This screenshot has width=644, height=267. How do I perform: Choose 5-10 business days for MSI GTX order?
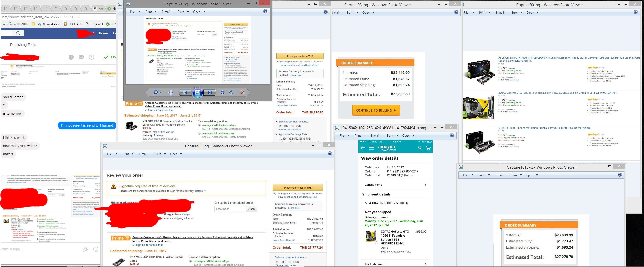199,125
